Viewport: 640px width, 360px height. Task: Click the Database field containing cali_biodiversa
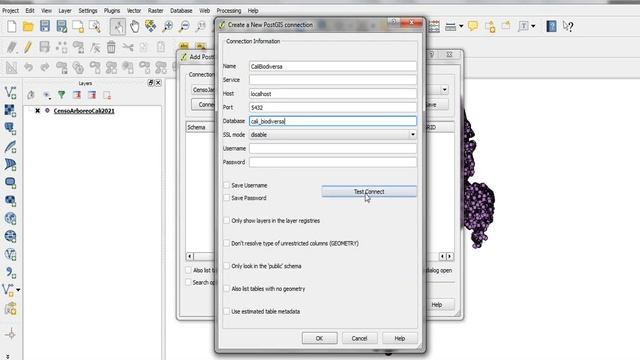tap(333, 121)
